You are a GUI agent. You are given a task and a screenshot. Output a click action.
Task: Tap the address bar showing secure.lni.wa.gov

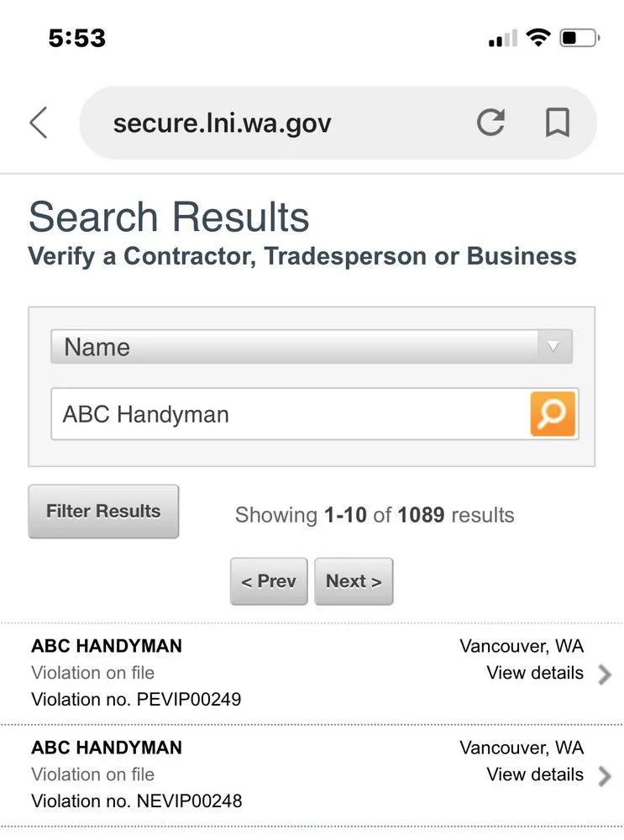point(252,122)
